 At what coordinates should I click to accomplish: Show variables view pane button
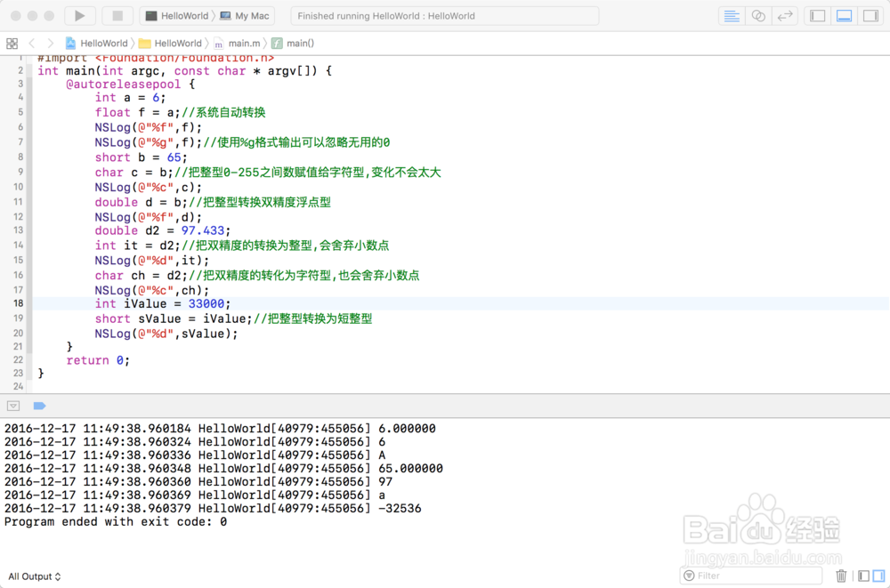864,576
